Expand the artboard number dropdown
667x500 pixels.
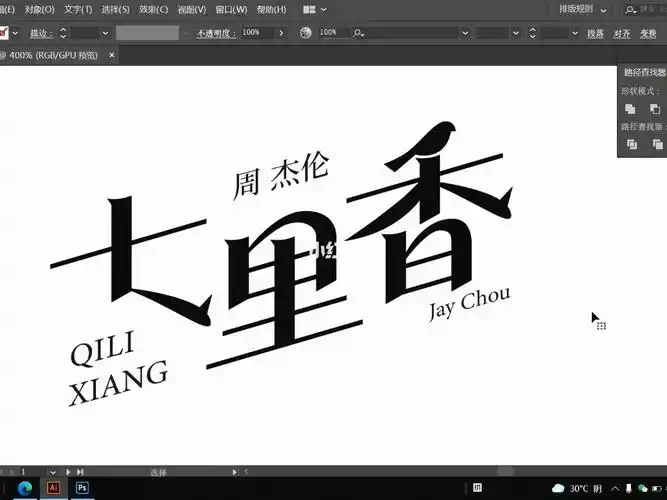tap(52, 471)
